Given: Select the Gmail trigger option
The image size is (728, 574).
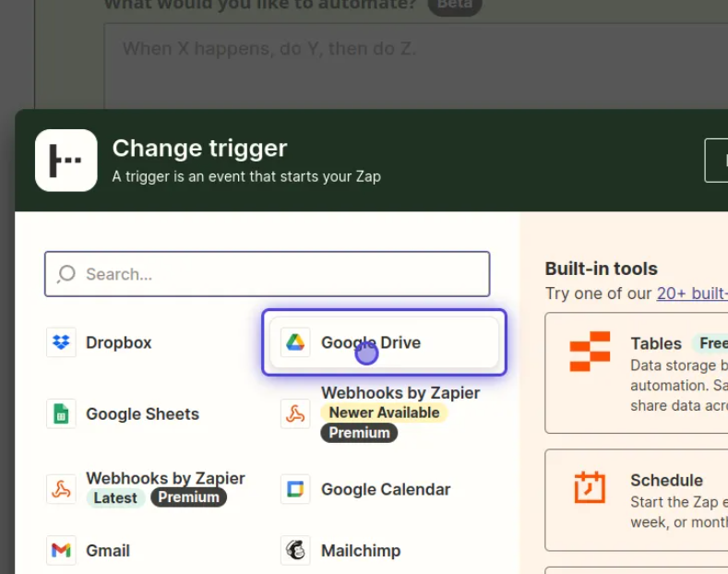Looking at the screenshot, I should pyautogui.click(x=108, y=551).
